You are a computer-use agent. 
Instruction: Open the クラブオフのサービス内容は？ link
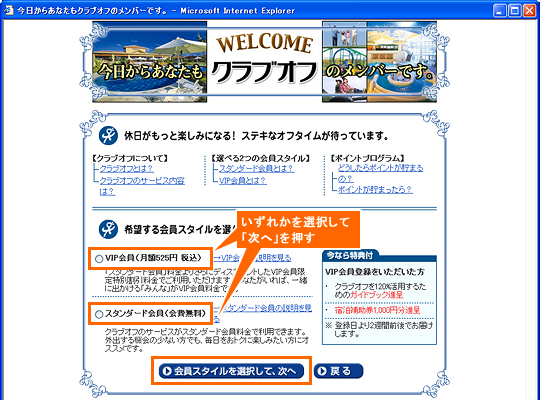coord(142,186)
